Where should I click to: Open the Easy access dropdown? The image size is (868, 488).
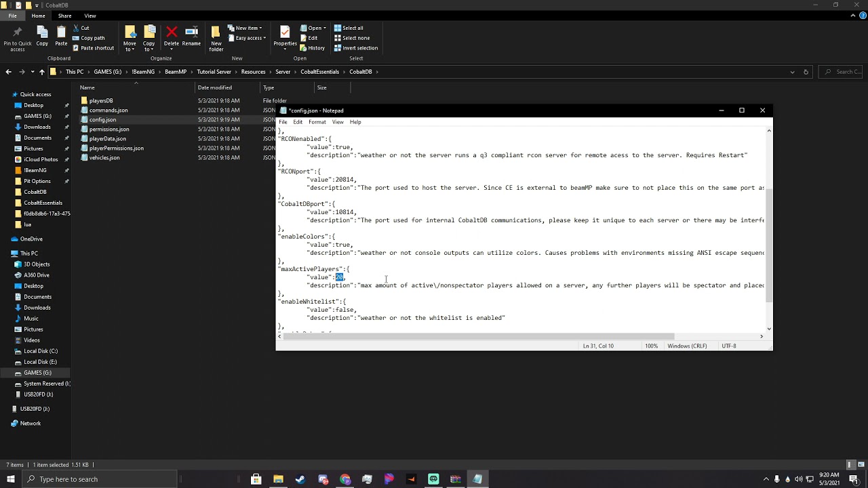pyautogui.click(x=247, y=38)
